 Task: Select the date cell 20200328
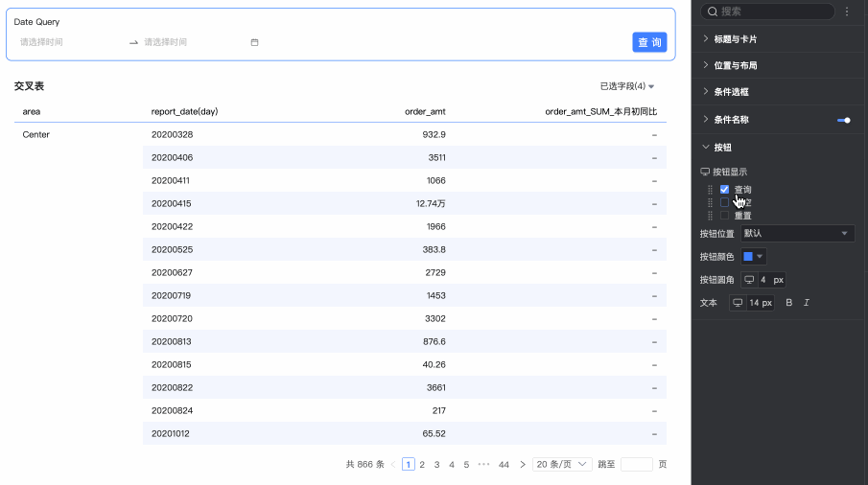click(172, 135)
